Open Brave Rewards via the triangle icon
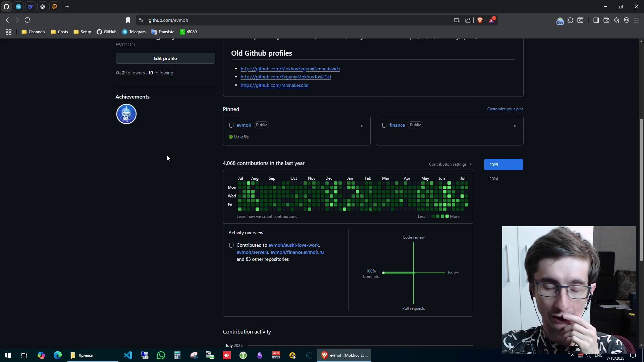 pyautogui.click(x=492, y=20)
